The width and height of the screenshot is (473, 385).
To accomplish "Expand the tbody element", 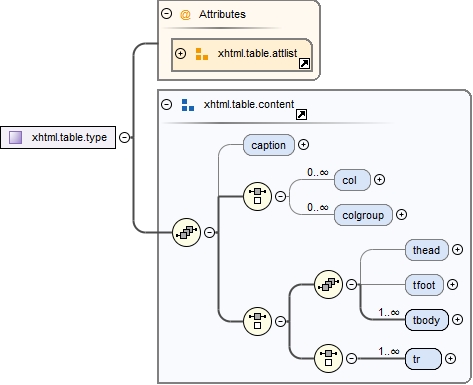I will coord(457,320).
